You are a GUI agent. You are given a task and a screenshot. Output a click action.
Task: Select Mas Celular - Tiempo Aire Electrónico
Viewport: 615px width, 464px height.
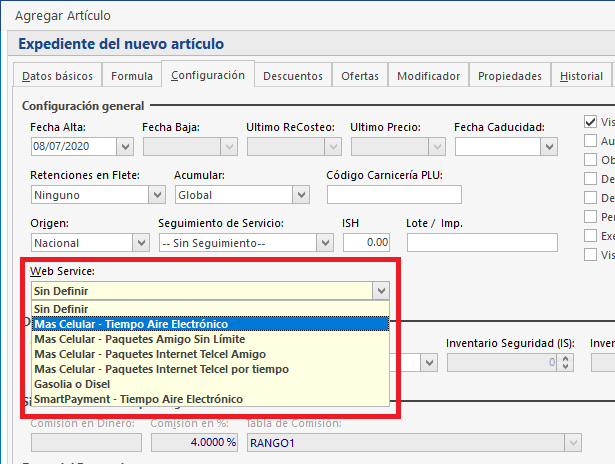130,324
